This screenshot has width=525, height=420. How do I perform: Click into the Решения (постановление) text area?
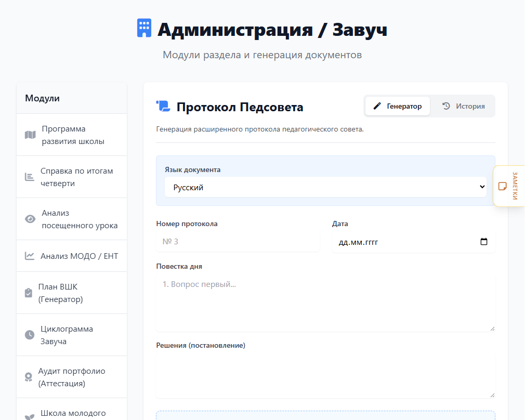pos(325,376)
